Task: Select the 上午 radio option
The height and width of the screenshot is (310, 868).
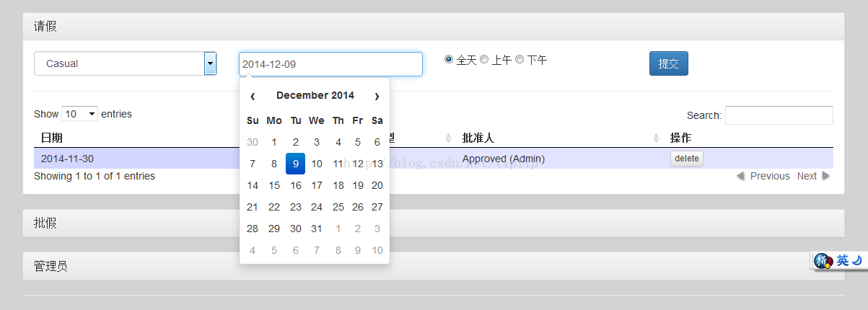Action: (484, 59)
